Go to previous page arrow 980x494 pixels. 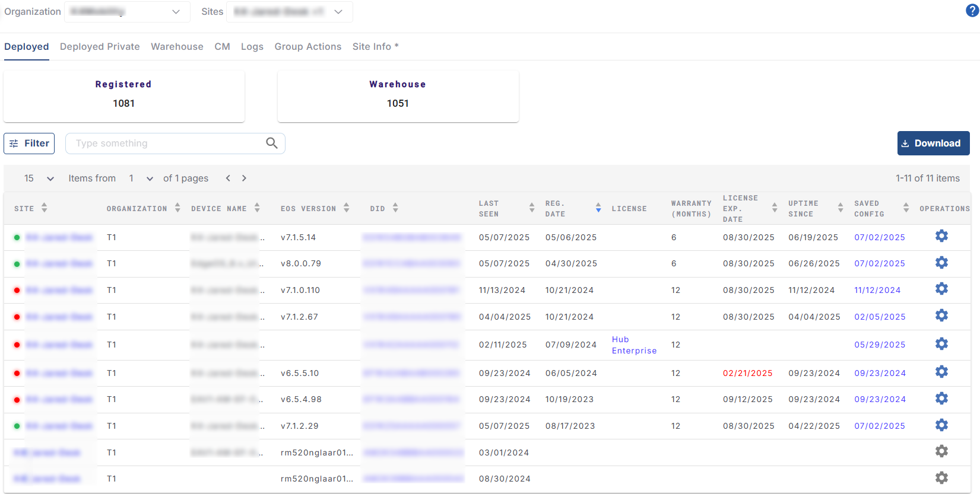coord(228,178)
